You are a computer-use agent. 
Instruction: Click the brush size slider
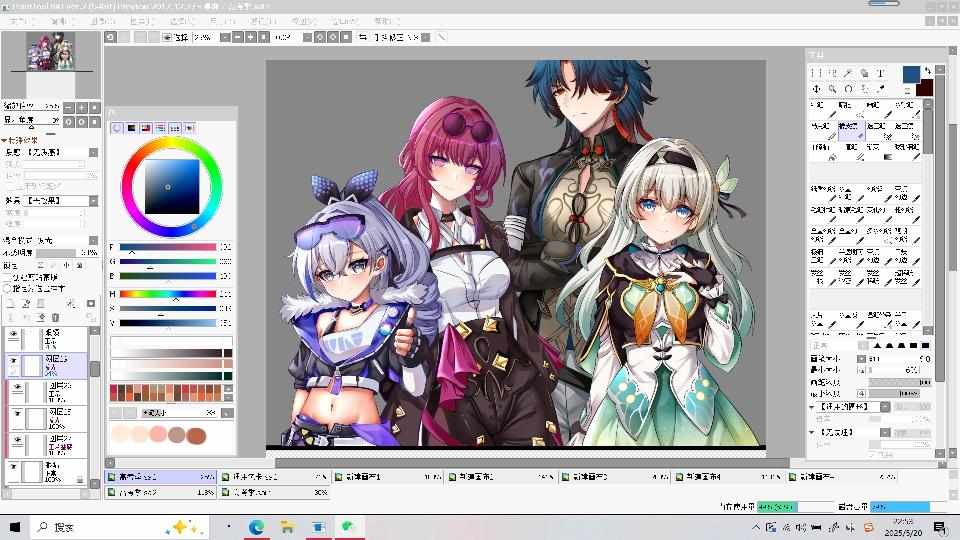click(x=899, y=359)
